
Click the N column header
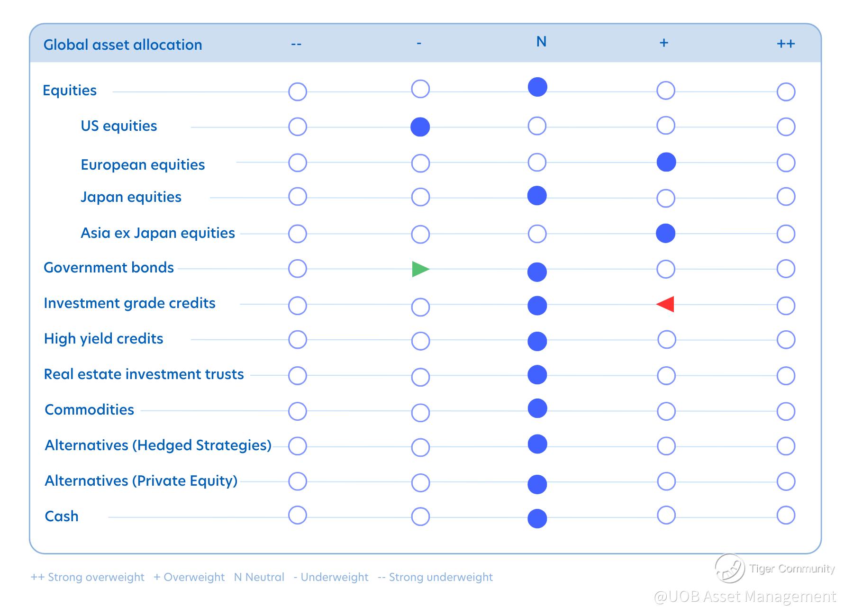541,42
